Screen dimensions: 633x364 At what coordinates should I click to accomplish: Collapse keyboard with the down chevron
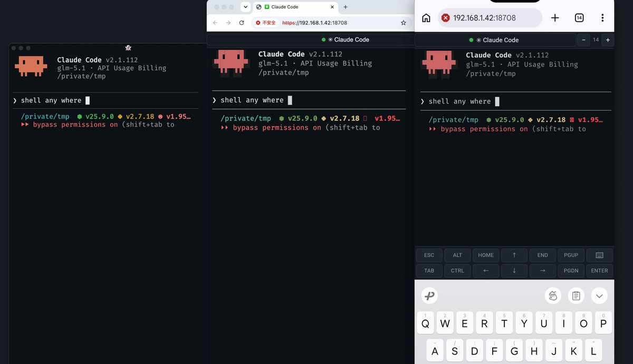[599, 296]
